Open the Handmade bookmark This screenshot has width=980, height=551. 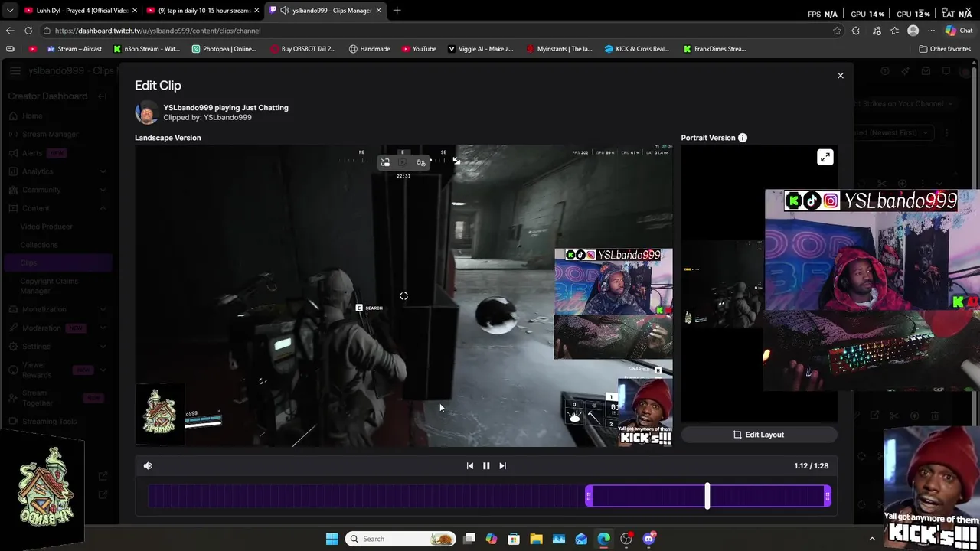point(369,49)
